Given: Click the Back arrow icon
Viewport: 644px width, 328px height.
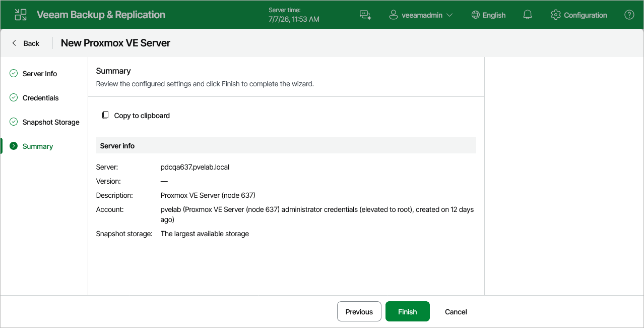Looking at the screenshot, I should tap(14, 43).
